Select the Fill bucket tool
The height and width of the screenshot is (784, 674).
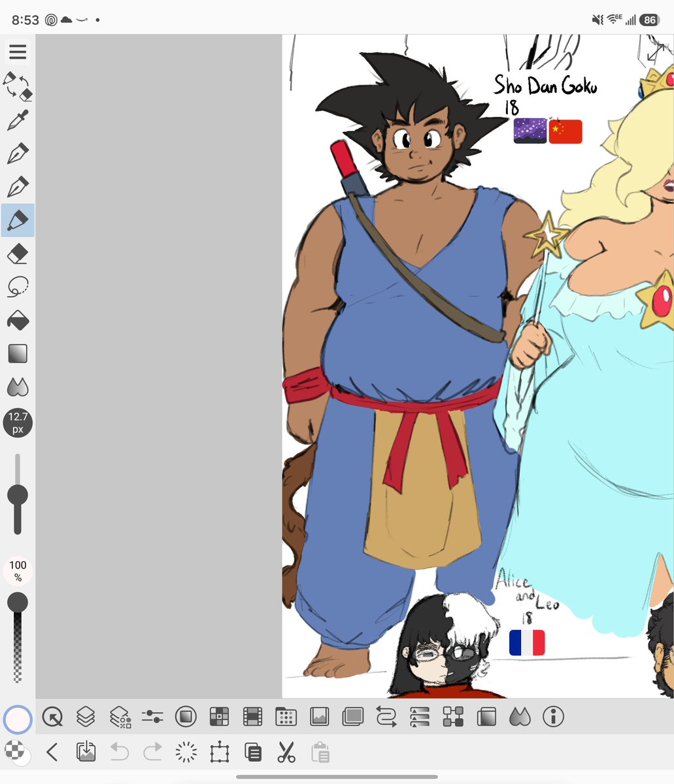18,320
